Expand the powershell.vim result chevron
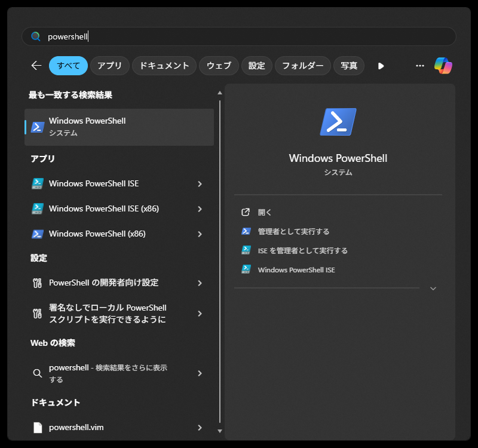The height and width of the screenshot is (448, 478). tap(200, 428)
